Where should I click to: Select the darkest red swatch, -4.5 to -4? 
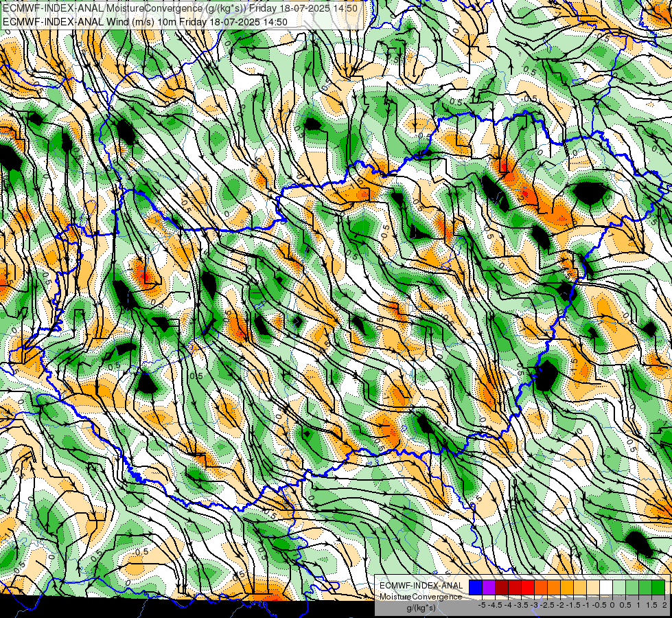click(x=502, y=587)
